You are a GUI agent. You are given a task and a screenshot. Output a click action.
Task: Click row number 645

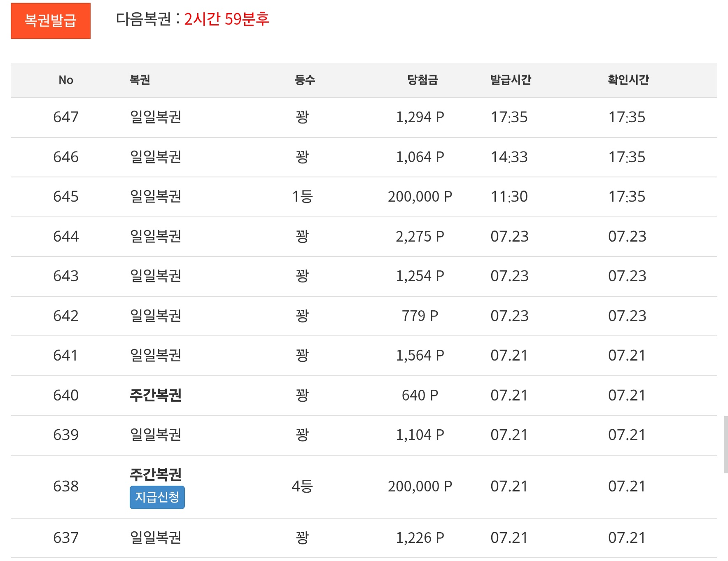(66, 197)
